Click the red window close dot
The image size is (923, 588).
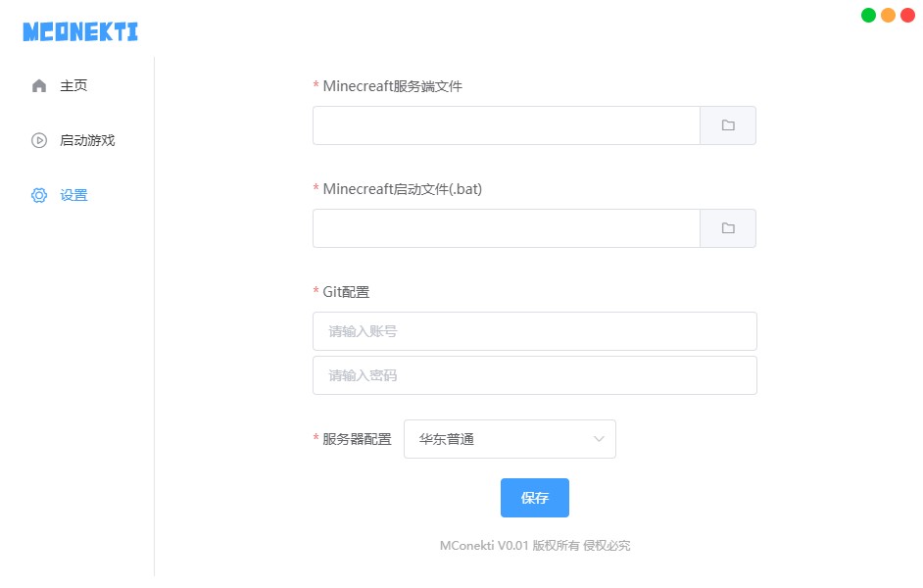907,16
